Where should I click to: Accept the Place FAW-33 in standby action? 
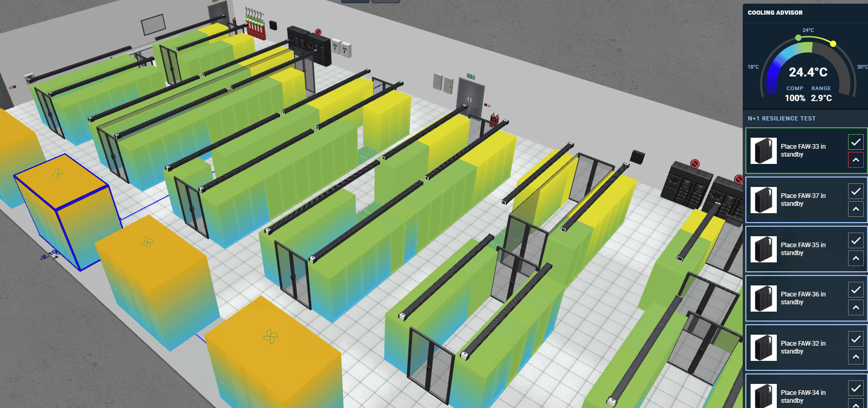[x=855, y=142]
